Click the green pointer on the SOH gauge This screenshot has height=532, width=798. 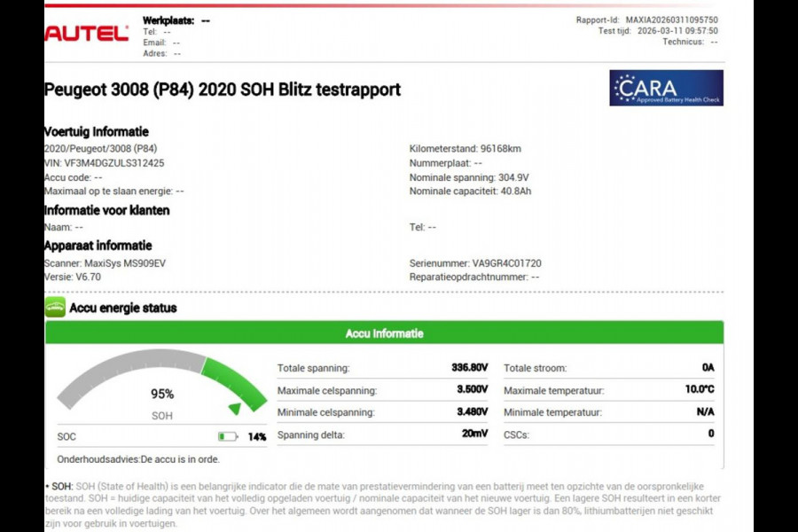(235, 408)
